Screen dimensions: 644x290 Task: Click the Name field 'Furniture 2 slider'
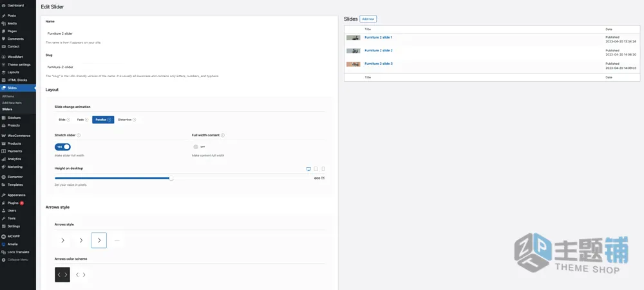189,33
